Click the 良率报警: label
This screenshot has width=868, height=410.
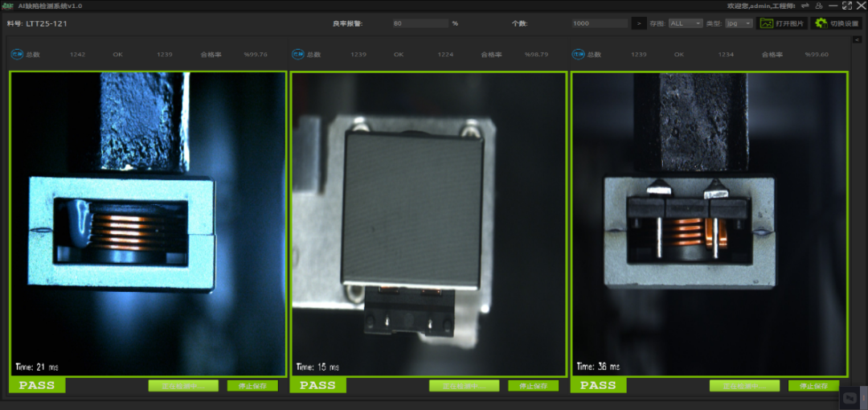tap(348, 24)
